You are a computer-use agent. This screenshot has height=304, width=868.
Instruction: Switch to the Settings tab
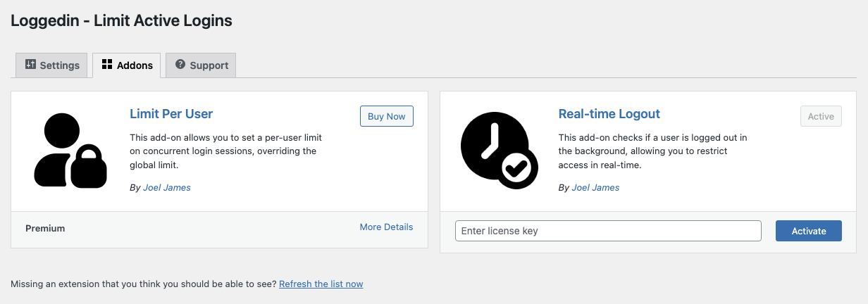point(52,65)
